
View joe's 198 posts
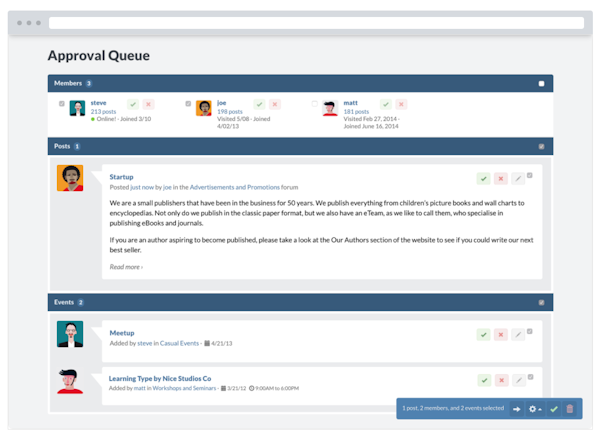230,112
